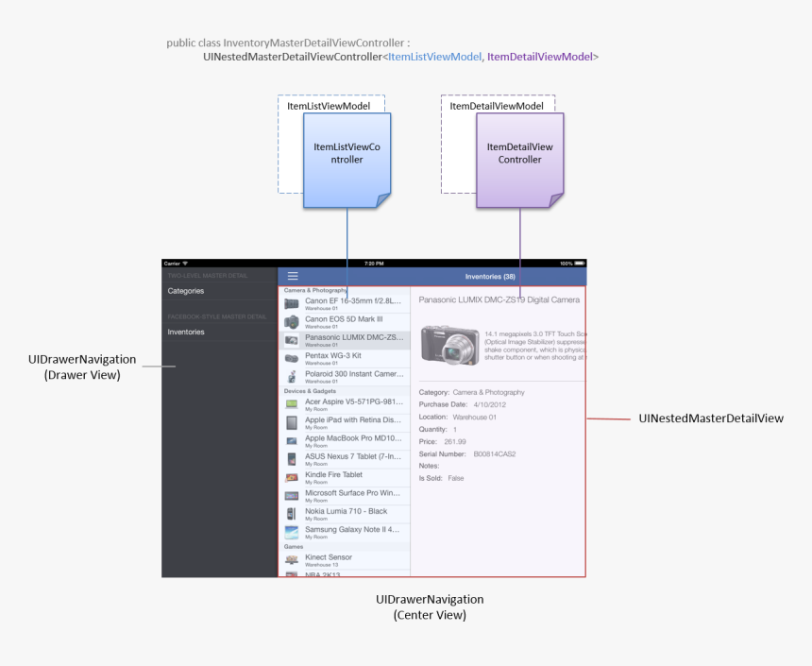
Task: Click the Camera & Photography section header
Action: click(x=314, y=290)
